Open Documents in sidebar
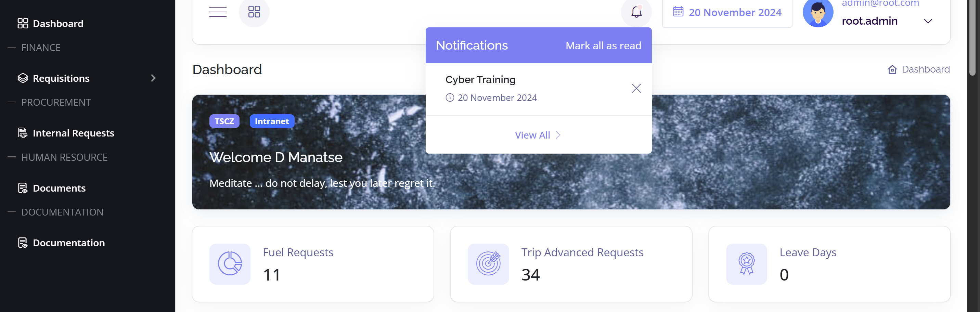This screenshot has height=312, width=980. click(x=59, y=188)
